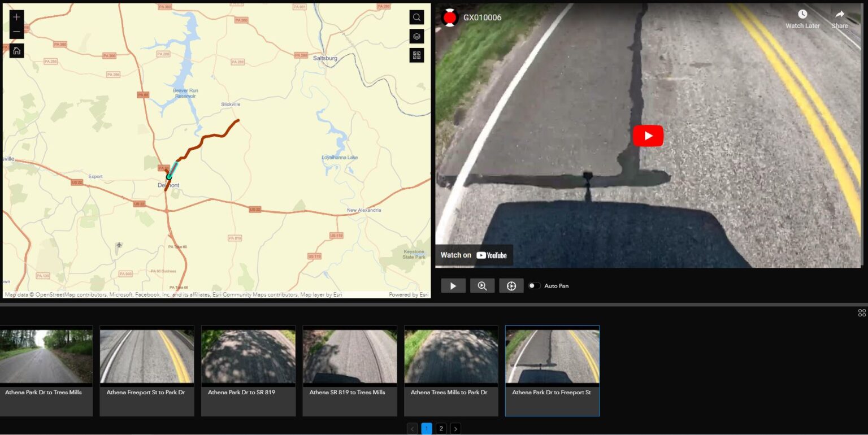Open the map search magnifier tool
868x435 pixels.
click(x=416, y=17)
